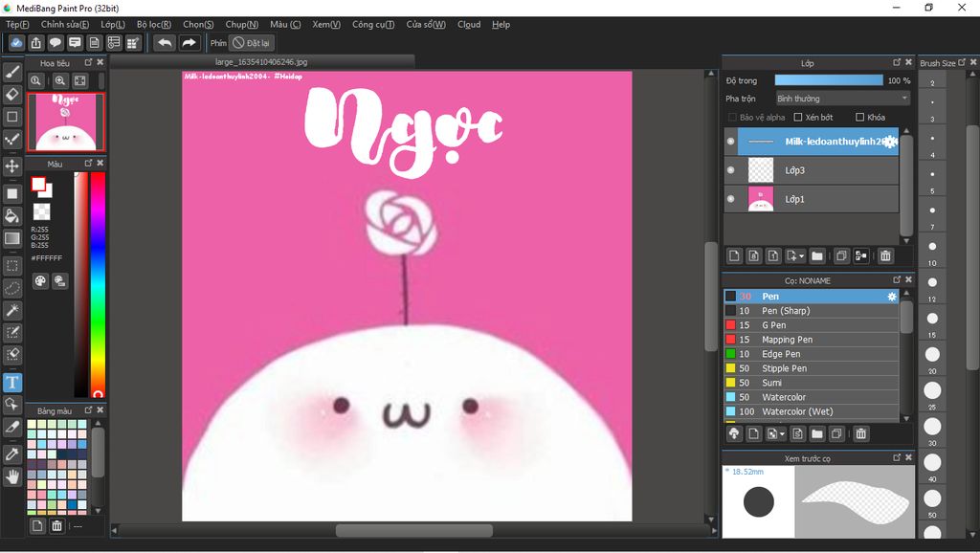Select the Eraser tool

pos(11,95)
